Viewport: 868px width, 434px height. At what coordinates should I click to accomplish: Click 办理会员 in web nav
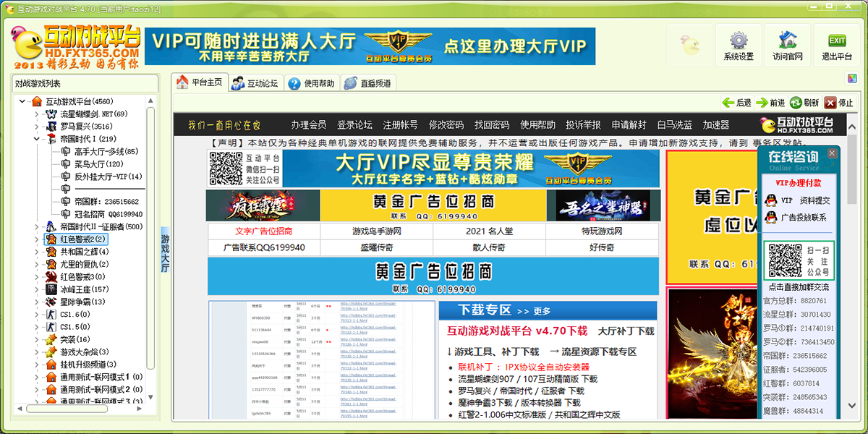[x=309, y=124]
